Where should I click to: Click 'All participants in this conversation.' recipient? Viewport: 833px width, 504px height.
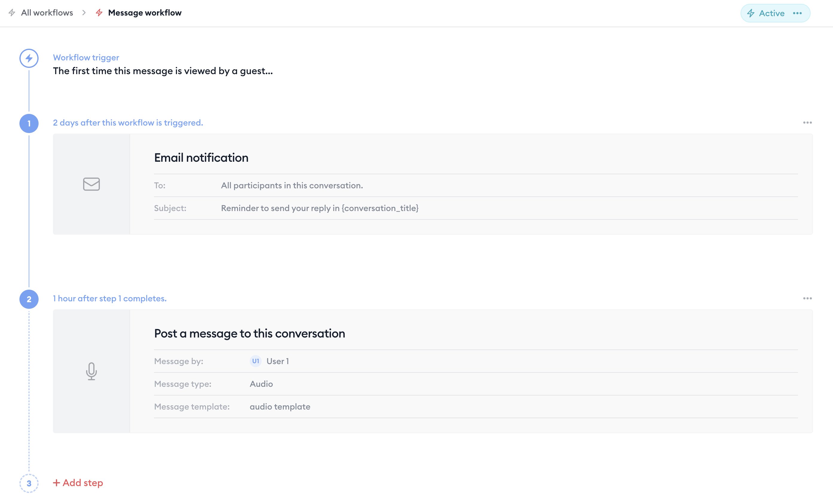pos(292,186)
